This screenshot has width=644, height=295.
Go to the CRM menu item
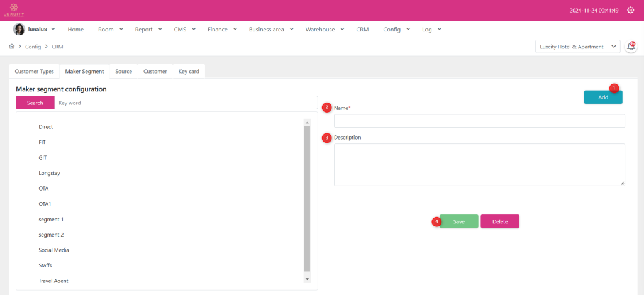pos(362,29)
